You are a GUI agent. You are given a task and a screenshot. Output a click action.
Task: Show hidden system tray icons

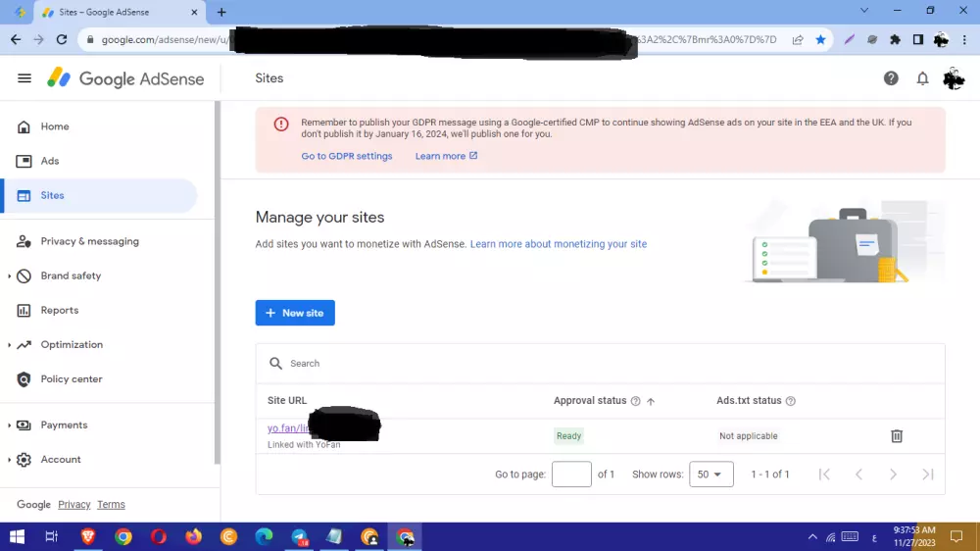pyautogui.click(x=812, y=536)
